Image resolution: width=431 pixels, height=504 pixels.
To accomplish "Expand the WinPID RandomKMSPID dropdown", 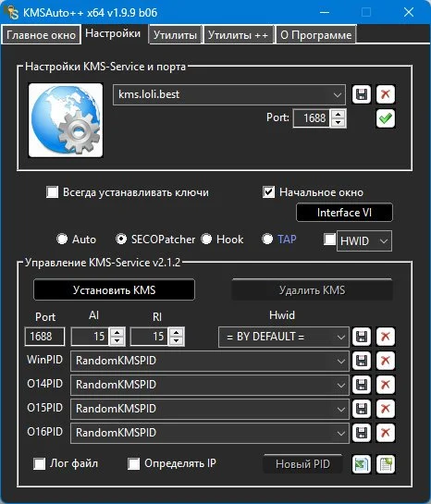I will [x=341, y=362].
